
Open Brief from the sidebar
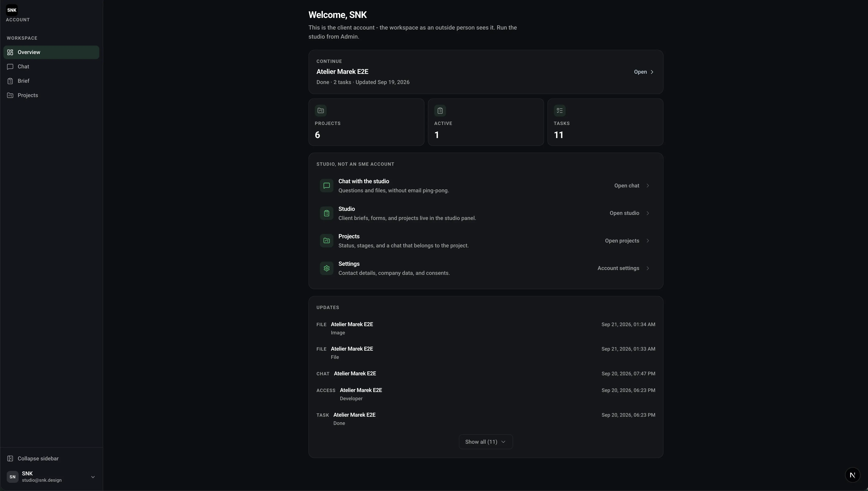tap(51, 81)
